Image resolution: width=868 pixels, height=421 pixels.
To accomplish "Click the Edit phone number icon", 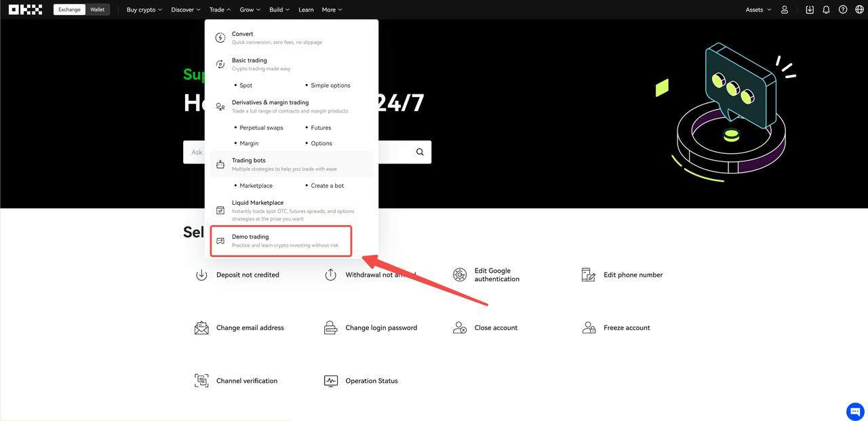I will 589,275.
